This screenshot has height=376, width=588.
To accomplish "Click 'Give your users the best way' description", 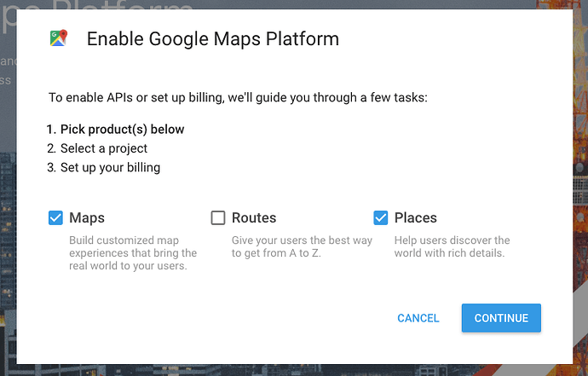I will point(302,246).
